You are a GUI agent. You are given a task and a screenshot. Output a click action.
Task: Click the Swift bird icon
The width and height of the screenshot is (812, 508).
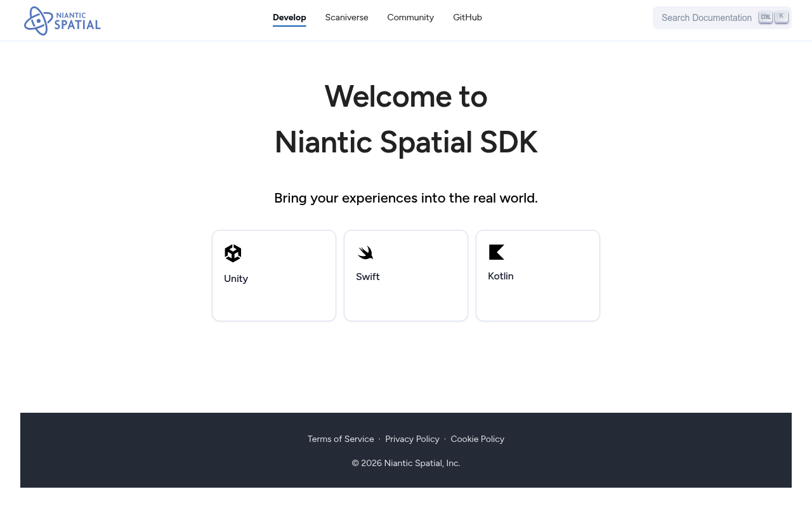click(x=365, y=253)
